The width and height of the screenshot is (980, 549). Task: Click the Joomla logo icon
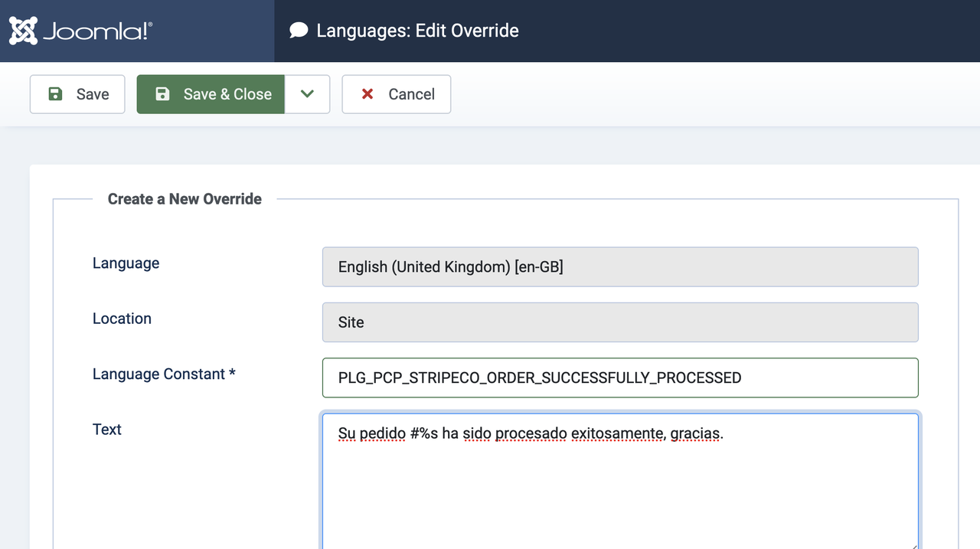23,31
